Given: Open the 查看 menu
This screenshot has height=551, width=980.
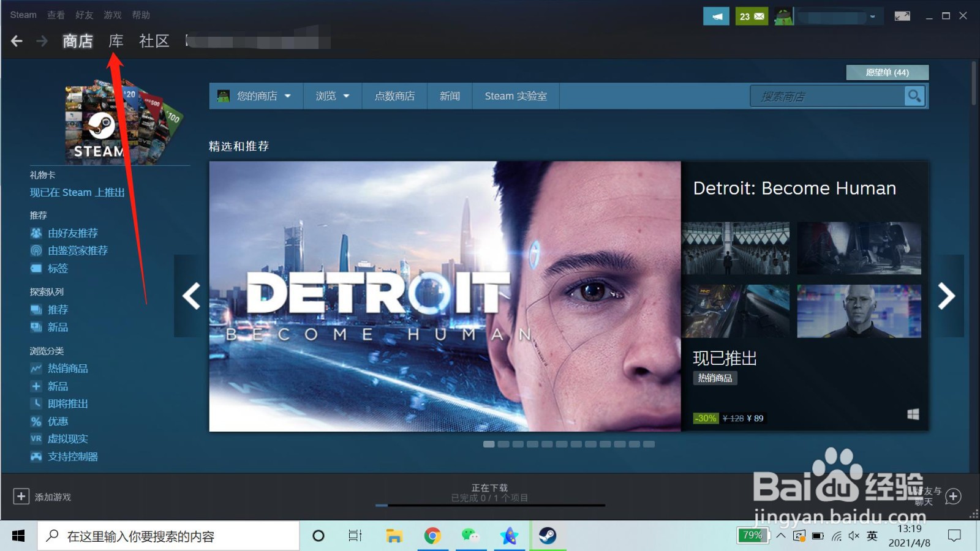Looking at the screenshot, I should (x=56, y=15).
